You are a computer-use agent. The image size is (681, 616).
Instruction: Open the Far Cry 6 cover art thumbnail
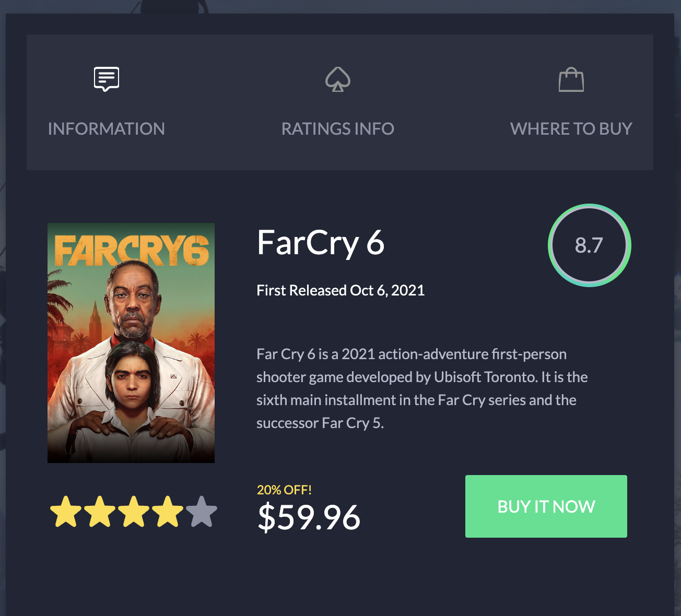[131, 342]
